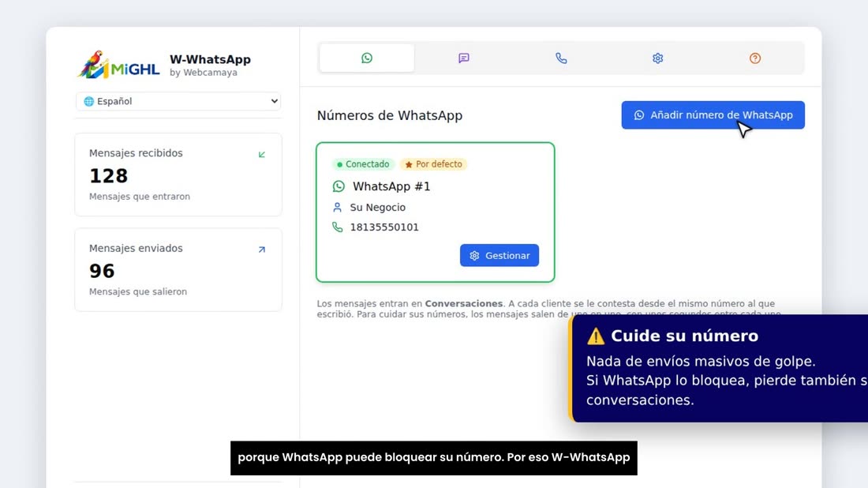Open the Mensajes recibidos card showing 128
The width and height of the screenshot is (868, 488).
point(178,175)
